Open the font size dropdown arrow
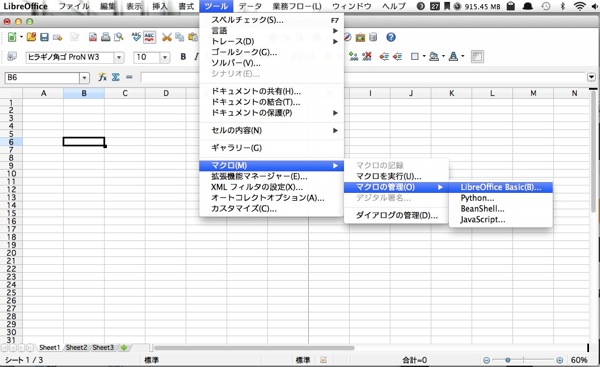The width and height of the screenshot is (600, 367). pyautogui.click(x=165, y=57)
